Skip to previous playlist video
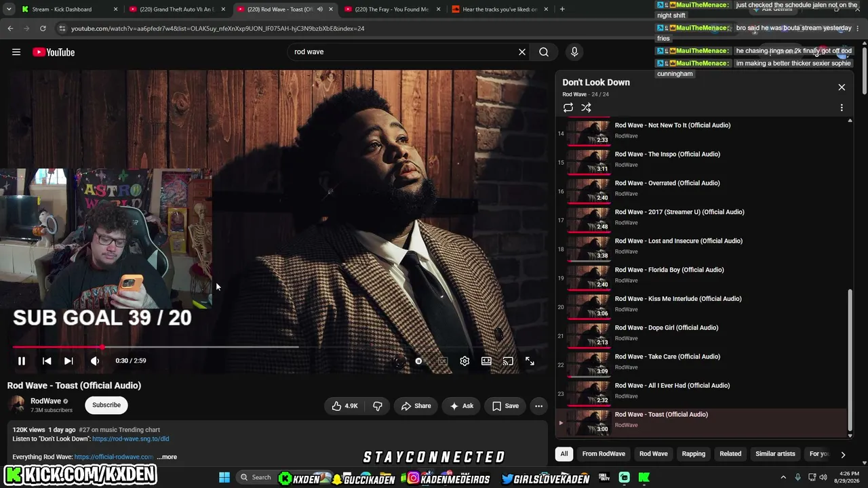This screenshot has height=488, width=868. click(47, 361)
